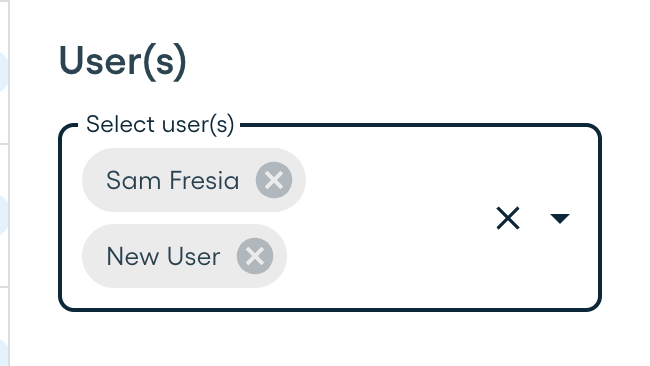Click the middle light-blue circle at the left edge
Image resolution: width=650 pixels, height=366 pixels.
[3, 215]
